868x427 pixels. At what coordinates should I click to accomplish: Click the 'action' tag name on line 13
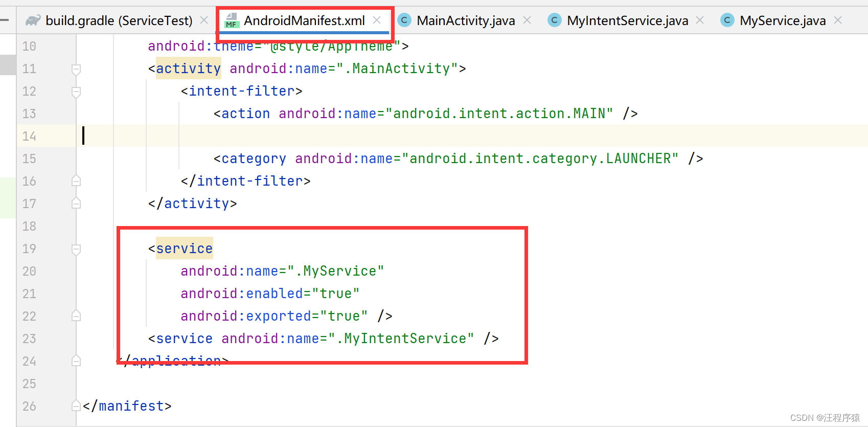[245, 114]
